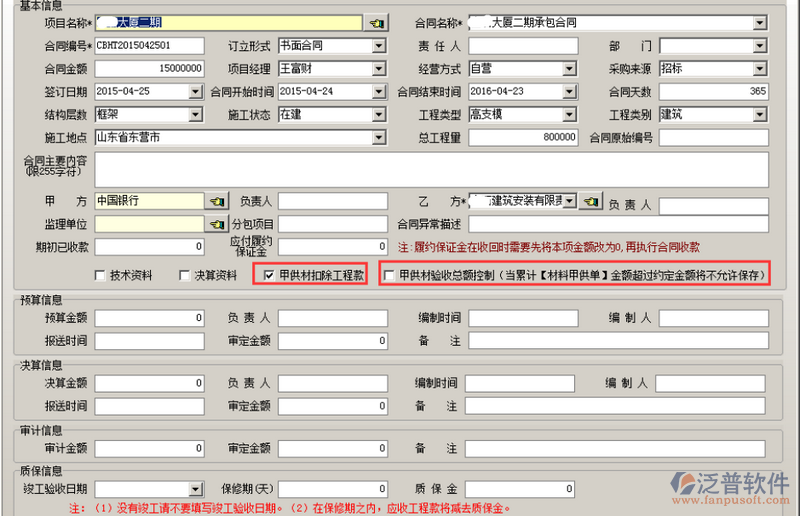The image size is (800, 516).
Task: Open the 甲方 lookup icon
Action: tap(217, 201)
